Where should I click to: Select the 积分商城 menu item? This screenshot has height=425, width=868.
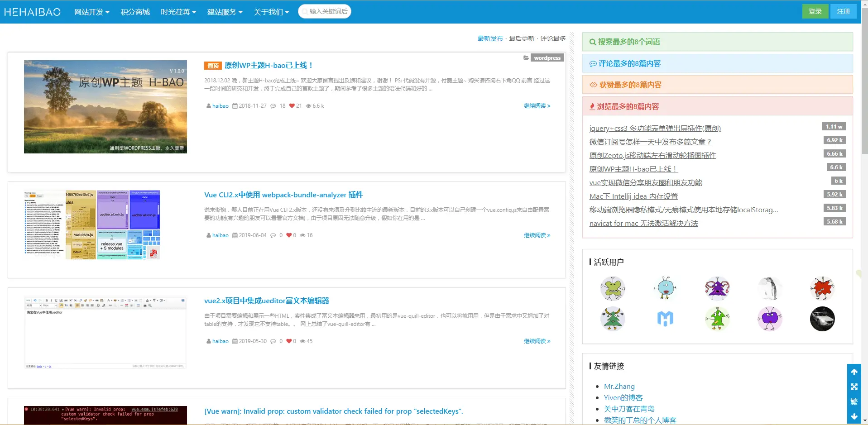pyautogui.click(x=135, y=12)
